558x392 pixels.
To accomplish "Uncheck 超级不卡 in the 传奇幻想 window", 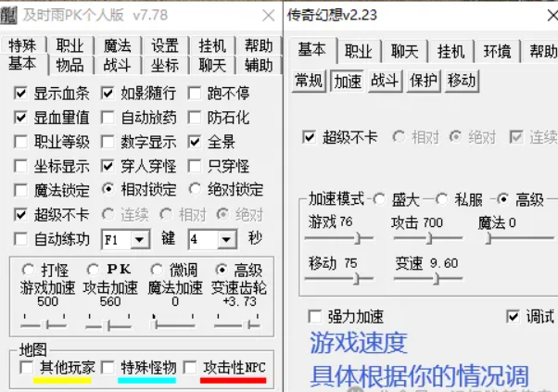I will coord(309,137).
